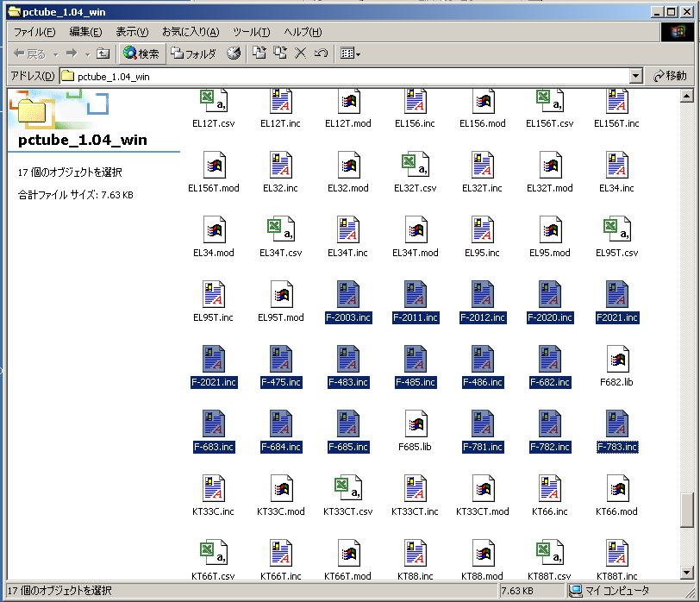Screen dimensions: 700x602
Task: Click the Undo toolbar icon
Action: tap(321, 53)
